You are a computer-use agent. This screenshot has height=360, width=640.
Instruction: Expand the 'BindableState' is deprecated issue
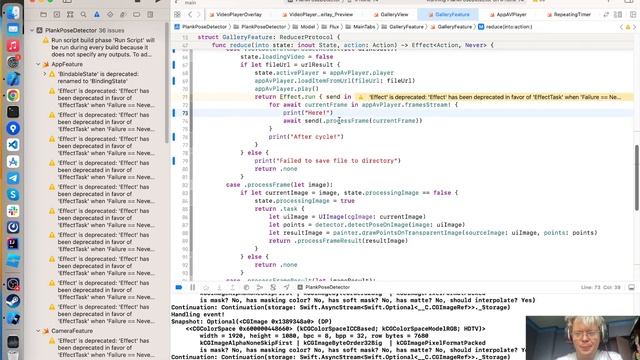point(45,74)
